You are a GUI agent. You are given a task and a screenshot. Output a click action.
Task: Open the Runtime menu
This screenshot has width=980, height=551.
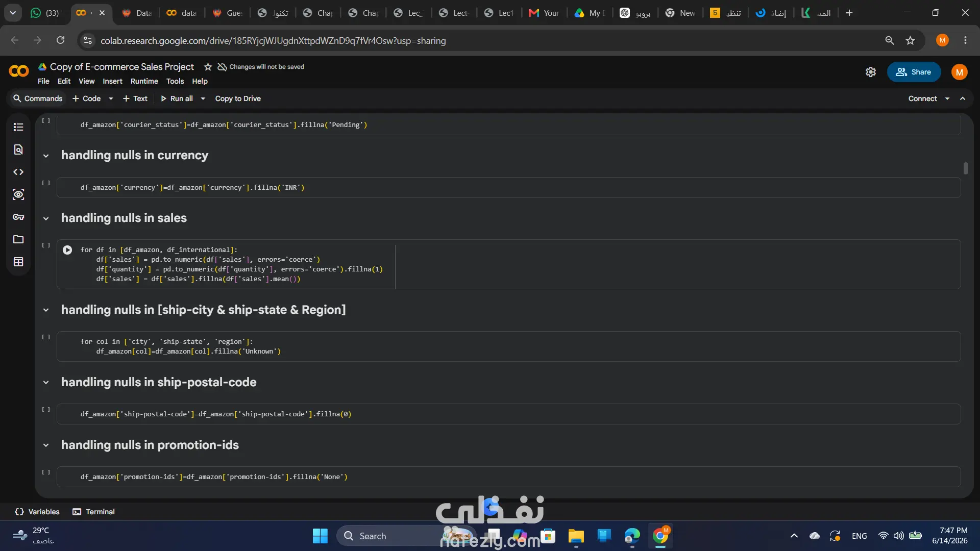(144, 81)
